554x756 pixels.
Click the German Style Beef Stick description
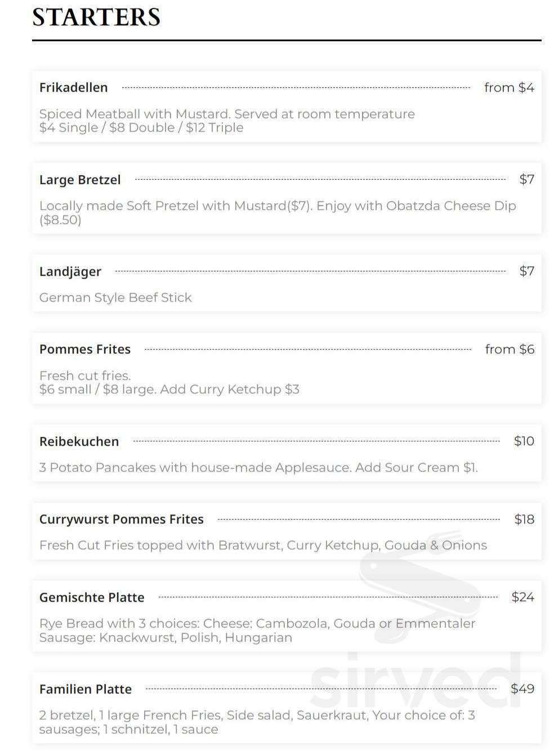click(x=115, y=297)
